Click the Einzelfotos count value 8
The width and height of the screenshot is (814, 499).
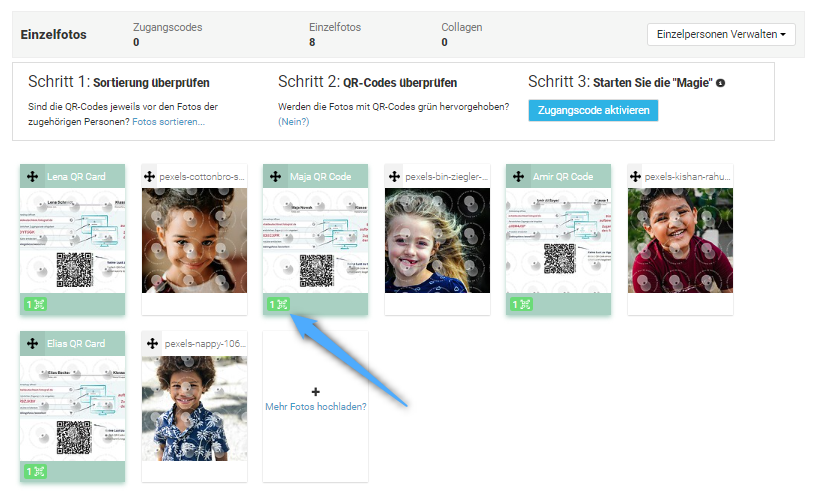(x=312, y=42)
